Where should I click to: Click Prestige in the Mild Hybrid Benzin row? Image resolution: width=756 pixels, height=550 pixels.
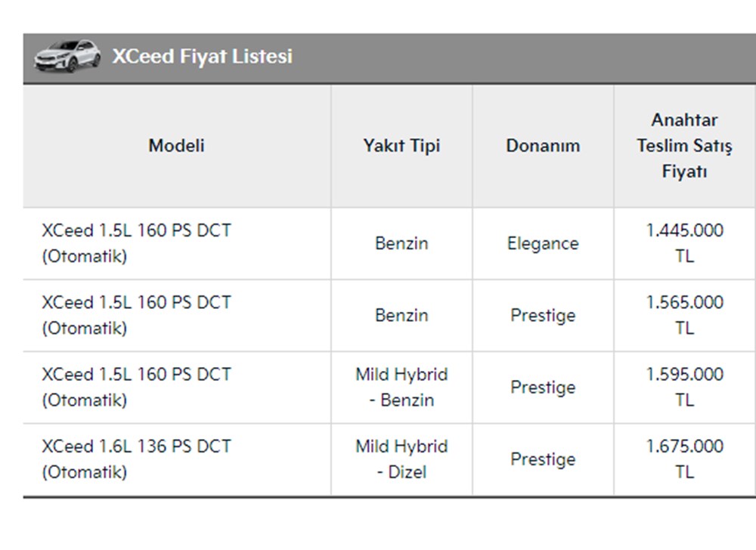click(x=543, y=387)
